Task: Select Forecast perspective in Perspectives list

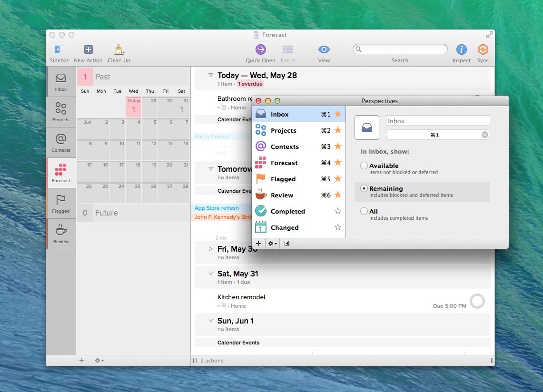Action: pyautogui.click(x=299, y=163)
